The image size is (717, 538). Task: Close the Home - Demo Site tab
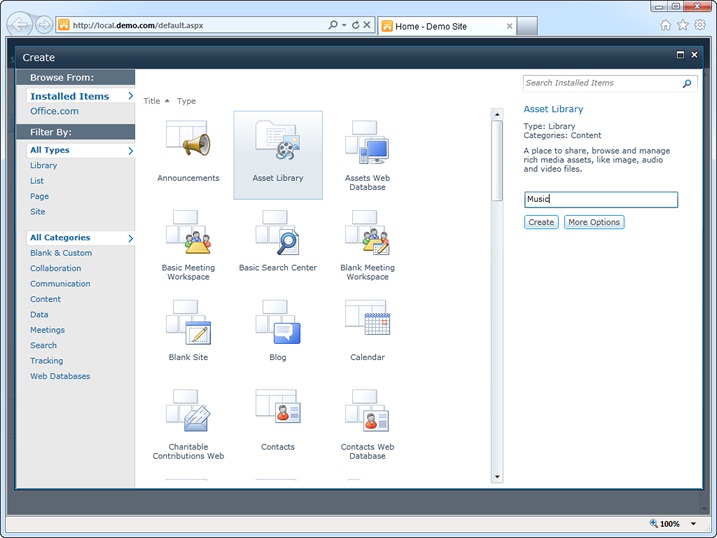(x=509, y=27)
